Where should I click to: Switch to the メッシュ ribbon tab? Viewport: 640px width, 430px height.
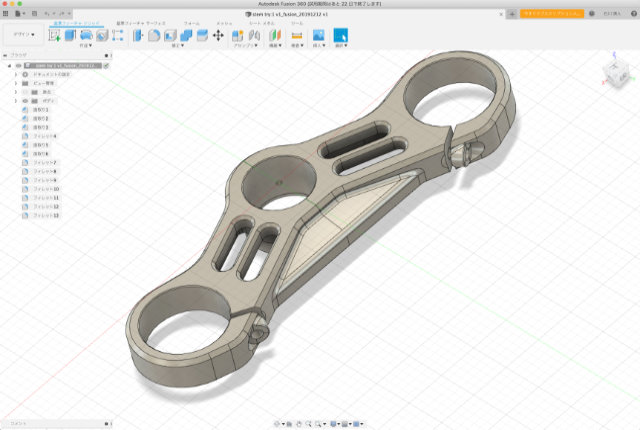[224, 22]
